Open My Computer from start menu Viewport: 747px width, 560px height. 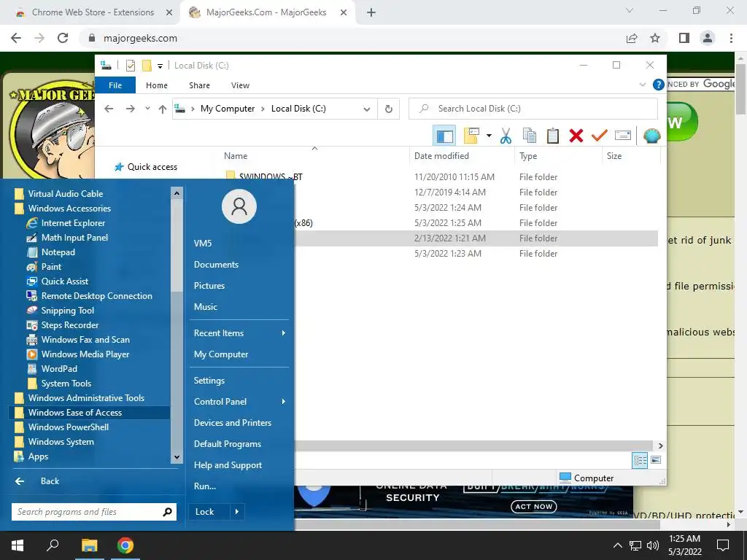pyautogui.click(x=220, y=354)
